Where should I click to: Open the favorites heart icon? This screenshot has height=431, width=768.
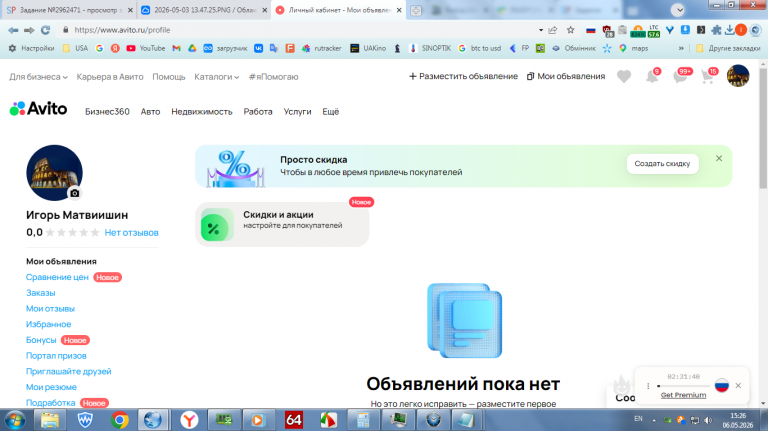tap(624, 76)
